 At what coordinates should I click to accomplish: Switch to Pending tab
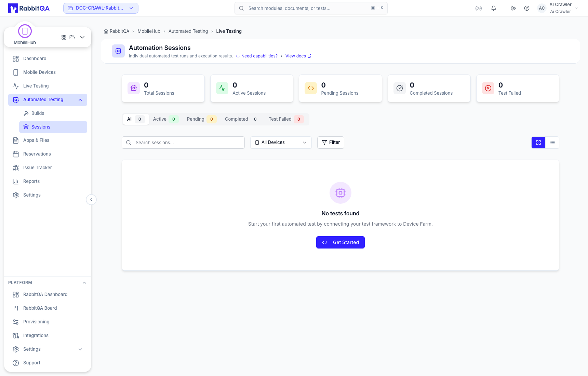(201, 119)
